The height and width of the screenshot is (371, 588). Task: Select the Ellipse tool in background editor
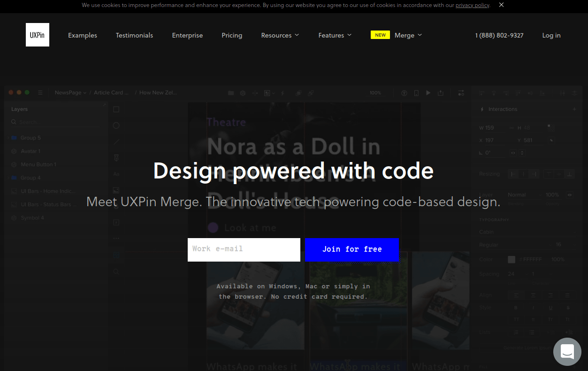click(116, 125)
